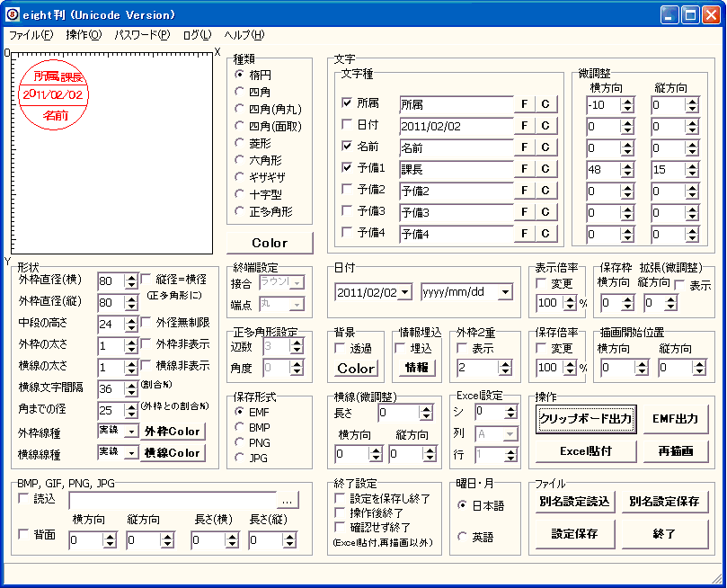Click the 別名設定保存 button
Viewport: 727px width, 588px height.
point(664,502)
